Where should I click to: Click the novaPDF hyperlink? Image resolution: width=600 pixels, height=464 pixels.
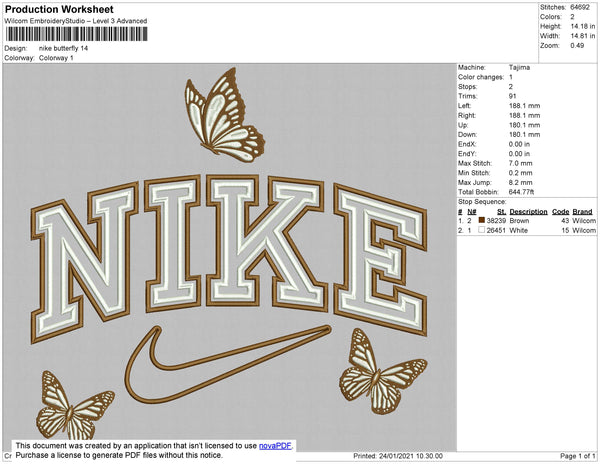(x=275, y=446)
